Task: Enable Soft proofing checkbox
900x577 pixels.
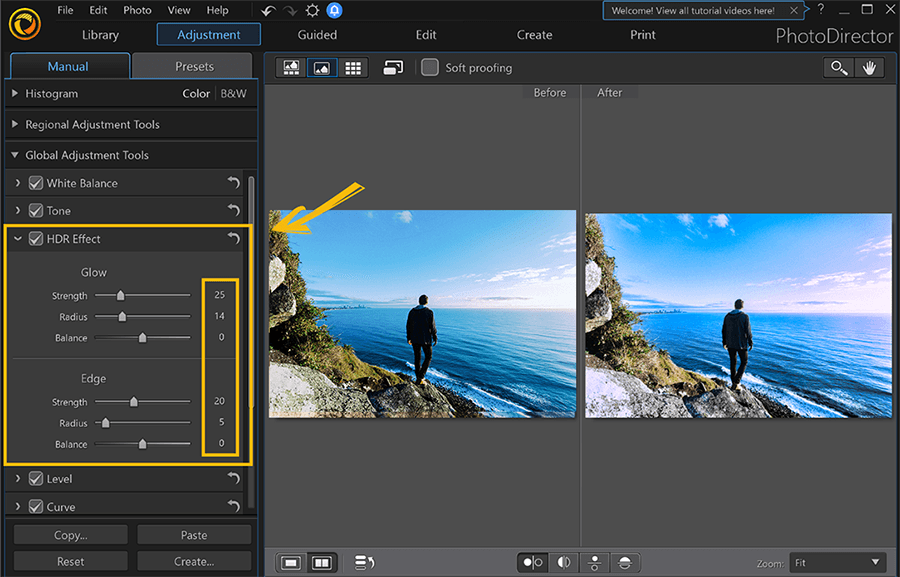Action: pos(430,68)
